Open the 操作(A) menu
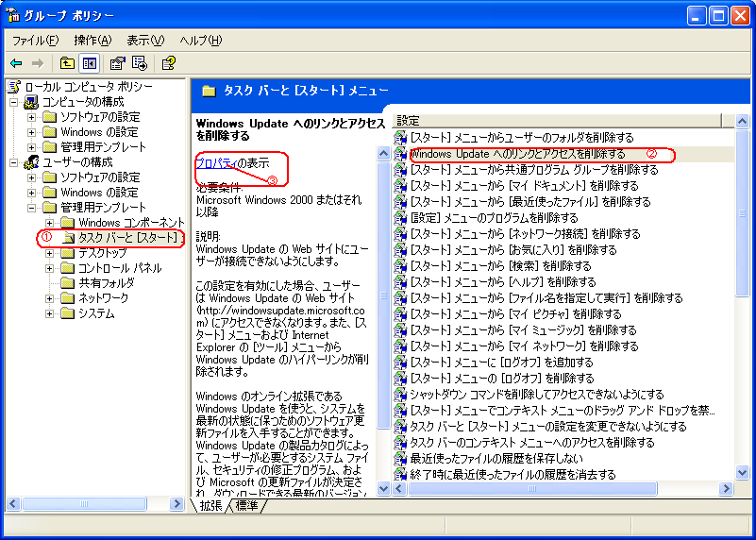This screenshot has width=756, height=540. 92,40
